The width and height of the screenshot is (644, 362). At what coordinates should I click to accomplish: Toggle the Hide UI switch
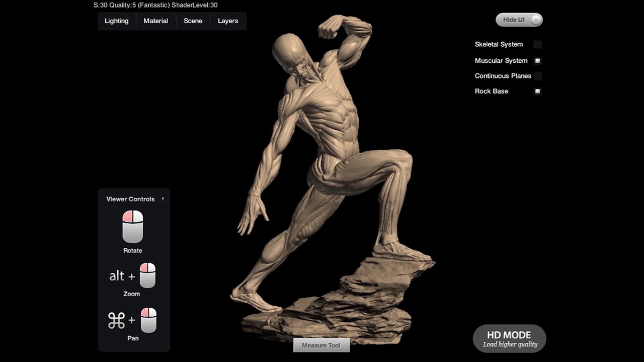519,20
